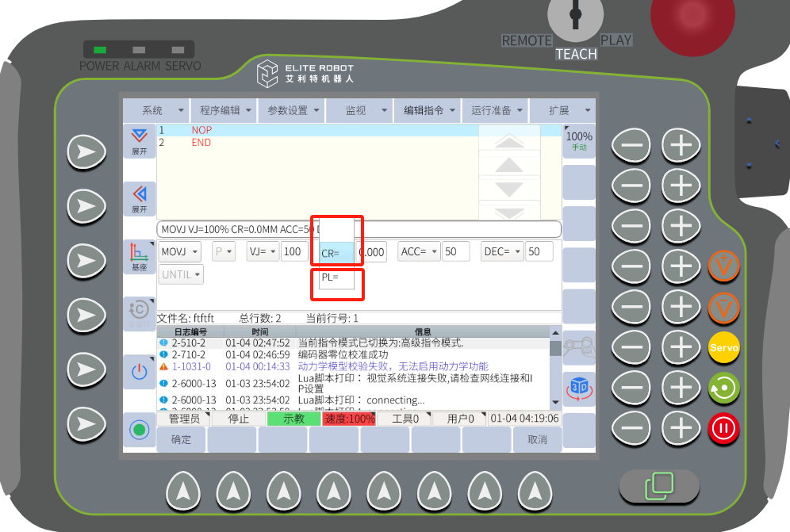Screen dimensions: 790x532
Task: Click the blue power icon
Action: [140, 371]
